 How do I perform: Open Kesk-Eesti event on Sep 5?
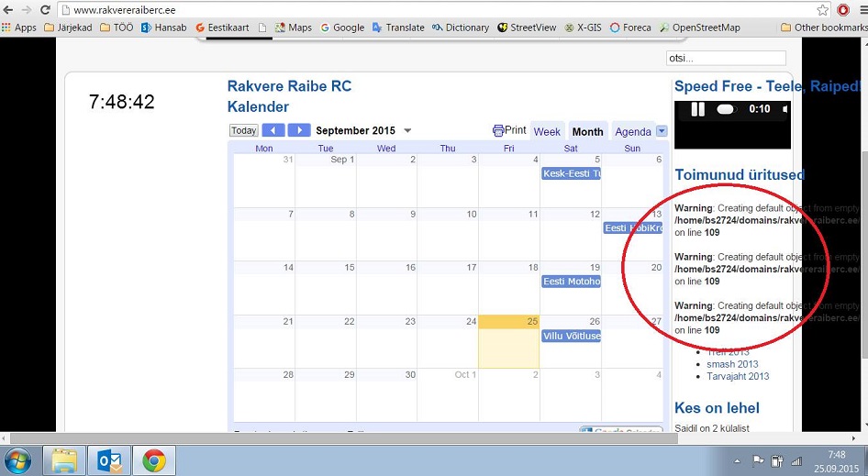[x=571, y=173]
